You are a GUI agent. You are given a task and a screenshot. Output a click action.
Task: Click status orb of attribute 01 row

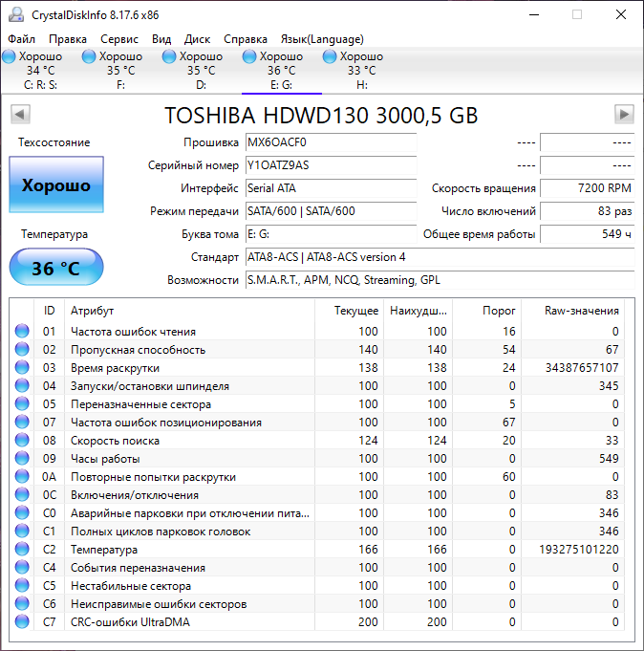[22, 331]
